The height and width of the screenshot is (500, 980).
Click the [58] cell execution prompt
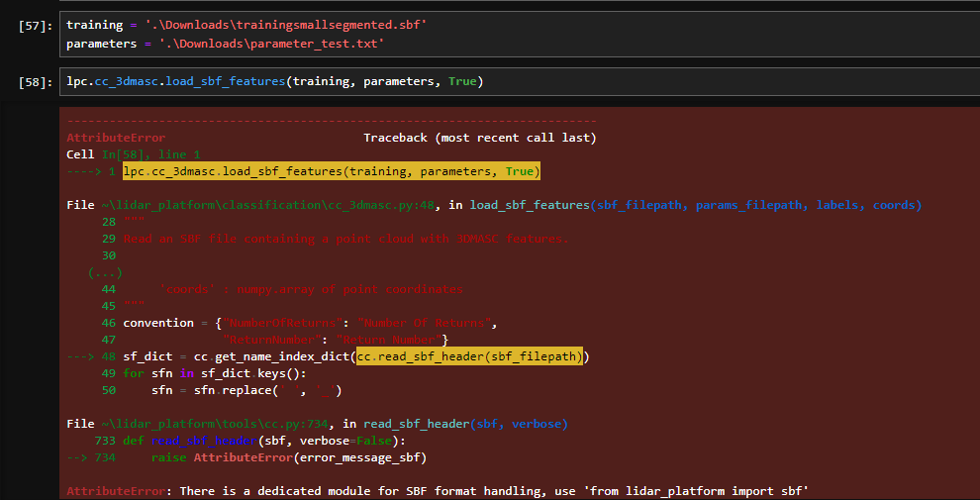coord(36,81)
